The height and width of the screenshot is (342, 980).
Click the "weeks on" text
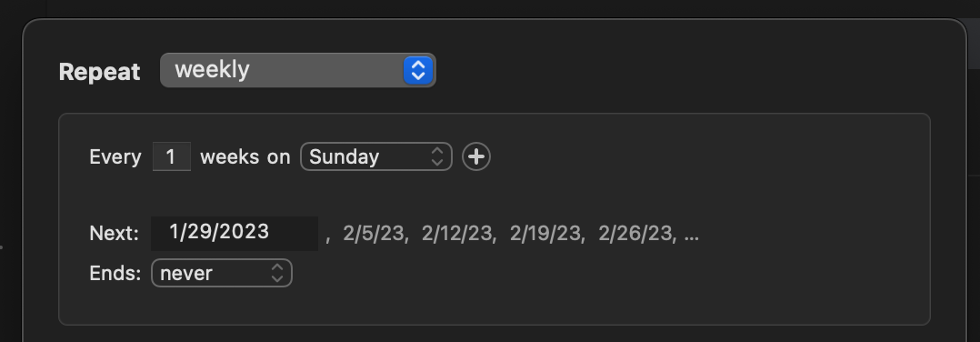tap(245, 156)
